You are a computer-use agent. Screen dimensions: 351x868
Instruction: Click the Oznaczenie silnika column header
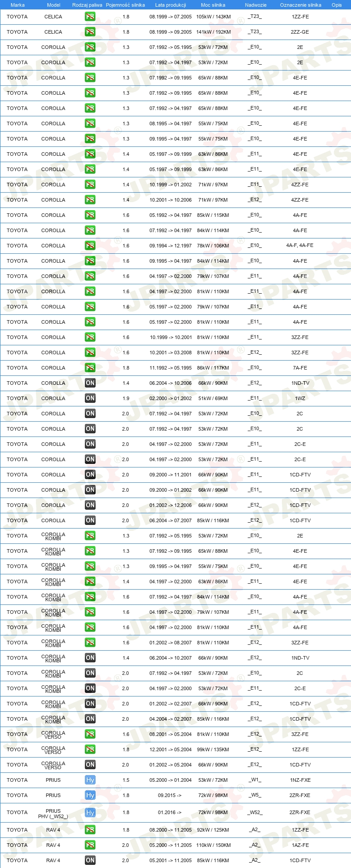[x=301, y=5]
